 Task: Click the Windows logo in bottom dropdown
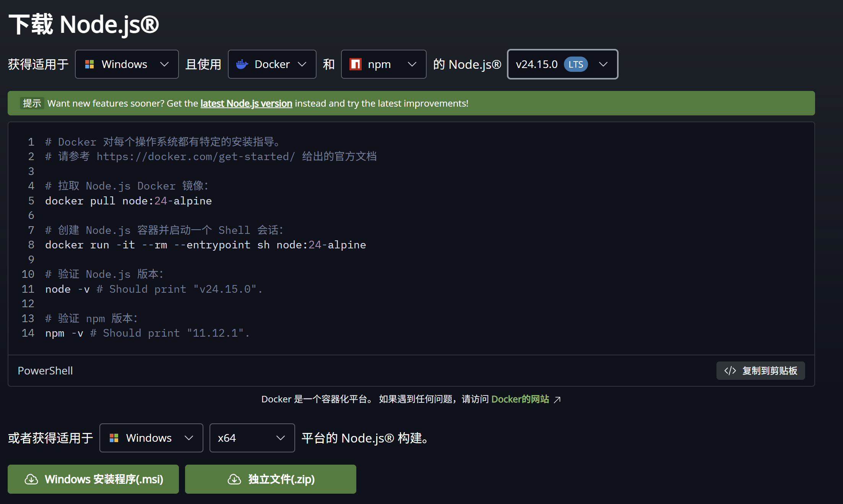(x=114, y=438)
